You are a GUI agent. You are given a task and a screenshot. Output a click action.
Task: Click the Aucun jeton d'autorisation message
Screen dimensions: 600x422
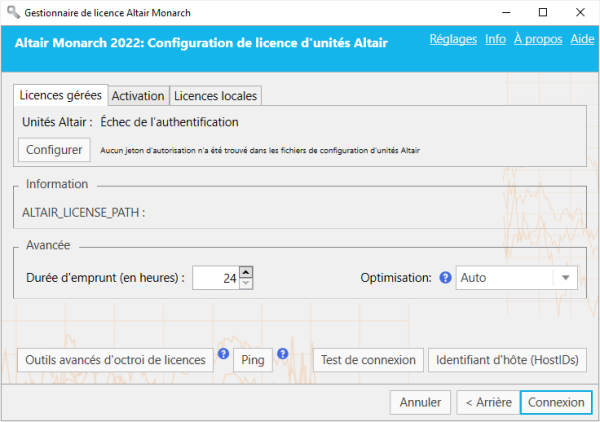(260, 150)
